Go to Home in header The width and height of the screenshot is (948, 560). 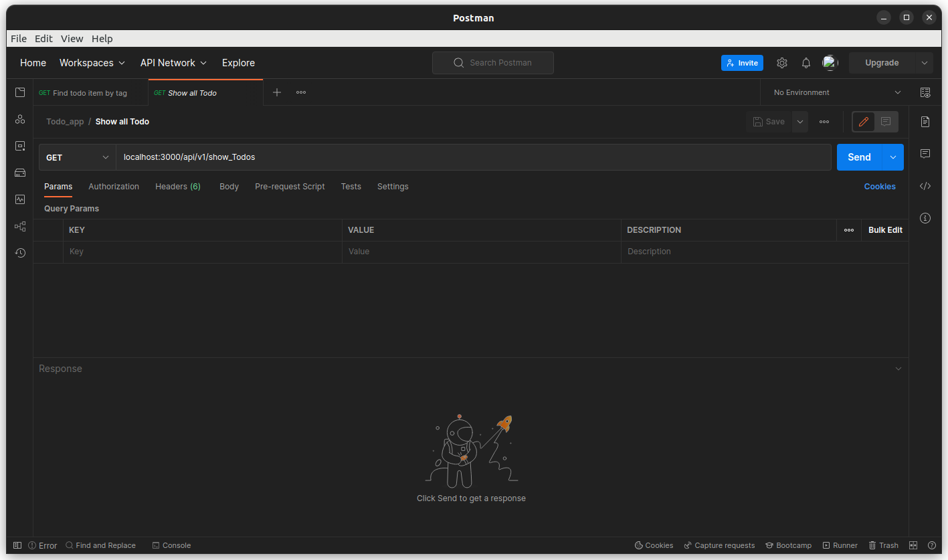coord(33,63)
